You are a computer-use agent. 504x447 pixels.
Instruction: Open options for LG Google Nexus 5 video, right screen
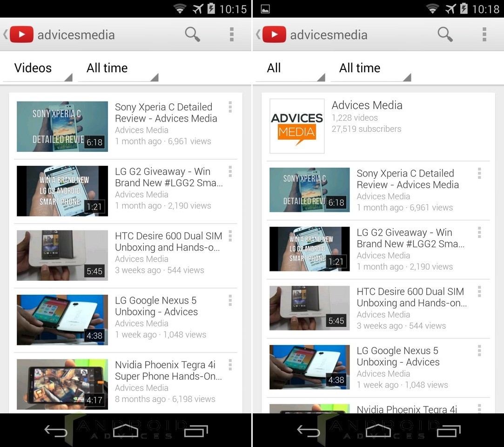[479, 351]
